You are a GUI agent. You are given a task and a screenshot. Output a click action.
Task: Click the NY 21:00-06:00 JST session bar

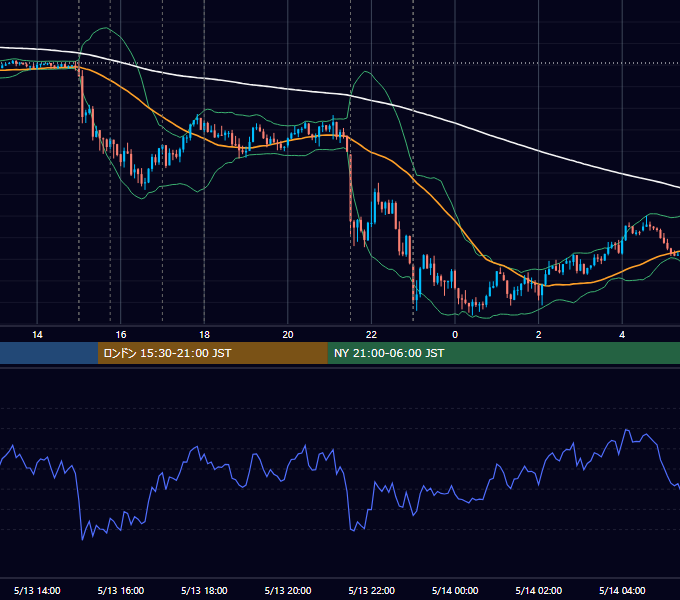(x=503, y=353)
